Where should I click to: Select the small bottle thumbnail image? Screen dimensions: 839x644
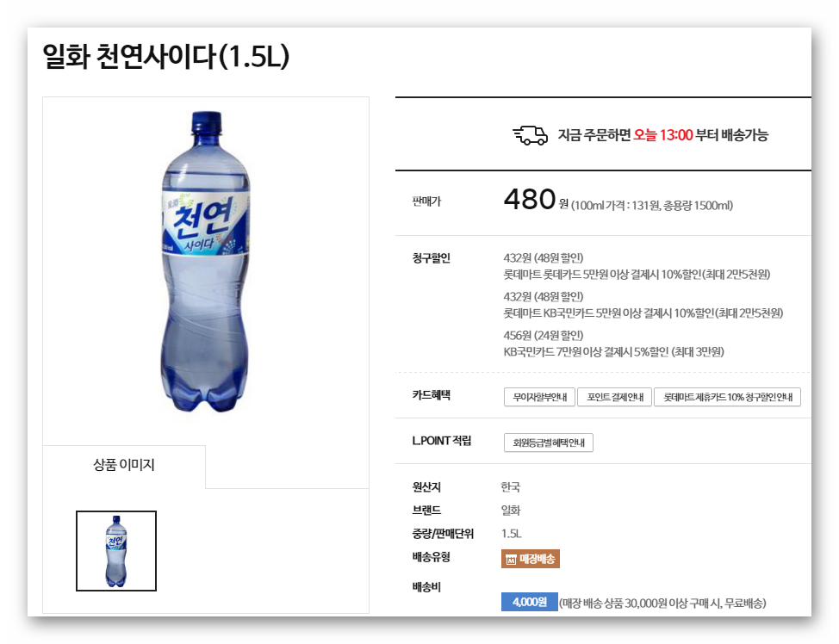pyautogui.click(x=116, y=551)
